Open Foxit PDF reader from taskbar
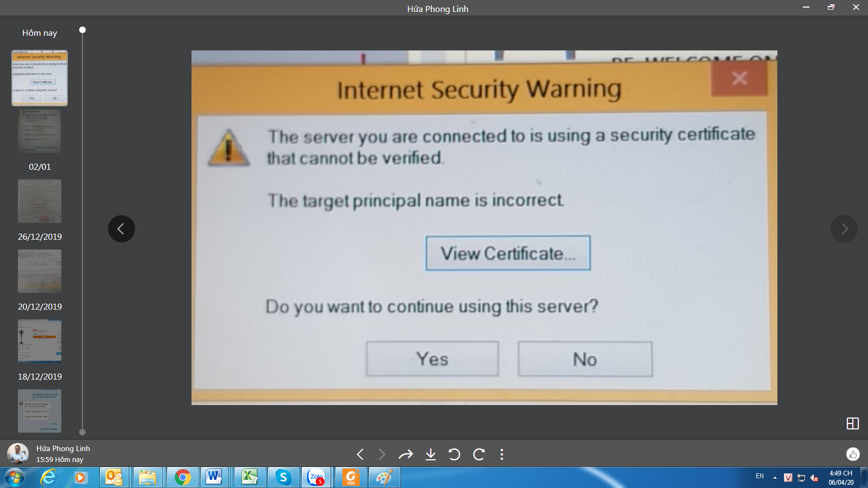The image size is (868, 488). click(350, 478)
